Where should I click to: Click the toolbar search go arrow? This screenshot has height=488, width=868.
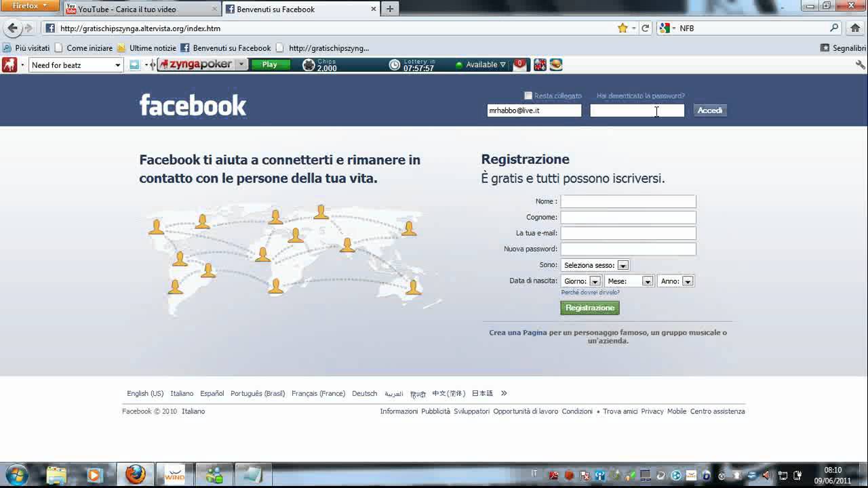134,65
